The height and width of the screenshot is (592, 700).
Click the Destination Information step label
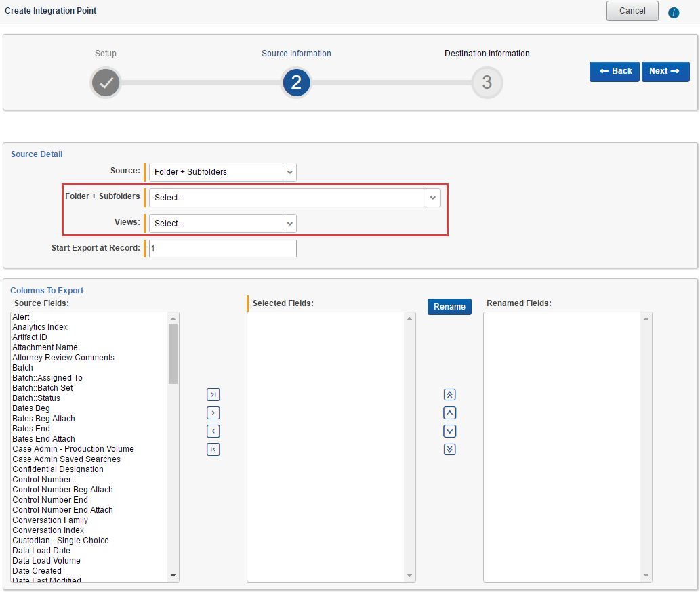click(487, 53)
